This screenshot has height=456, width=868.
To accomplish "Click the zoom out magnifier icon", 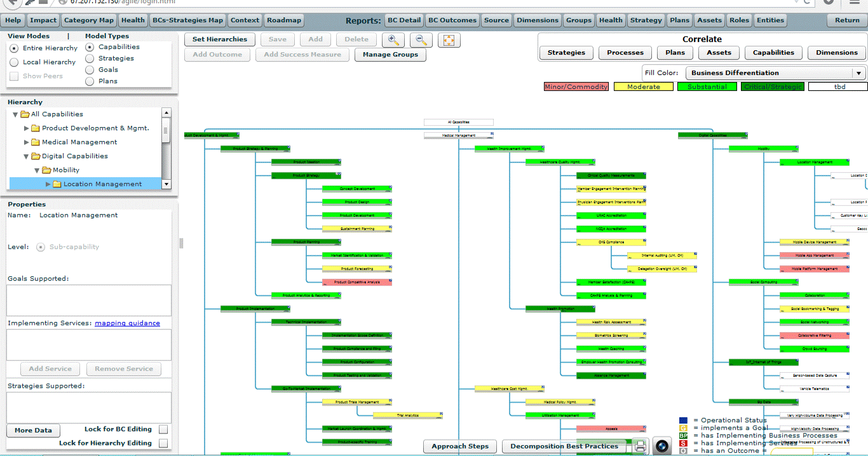I will tap(421, 40).
